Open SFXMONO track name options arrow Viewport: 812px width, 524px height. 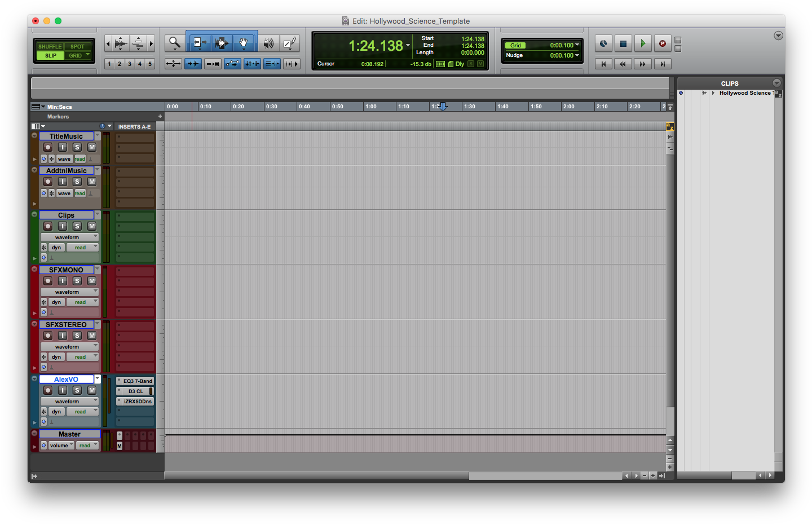pyautogui.click(x=97, y=270)
